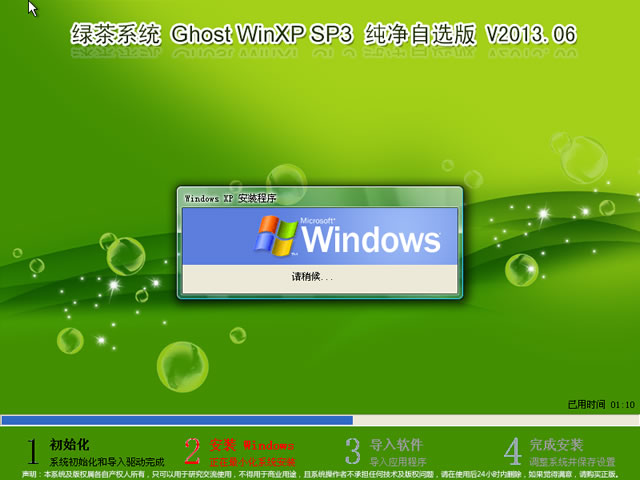Viewport: 640px width, 480px height.
Task: Click the 'Windows XP 安装程序' dialog title
Action: click(230, 198)
